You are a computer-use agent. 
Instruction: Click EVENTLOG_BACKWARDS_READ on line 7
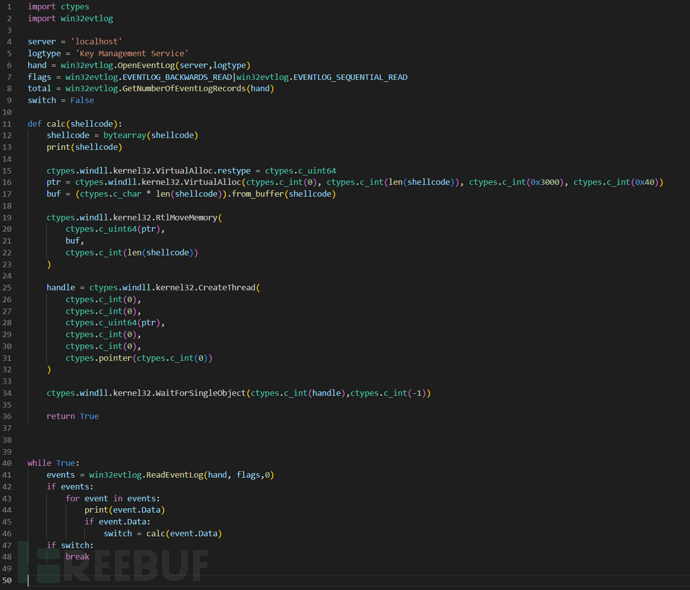point(177,77)
